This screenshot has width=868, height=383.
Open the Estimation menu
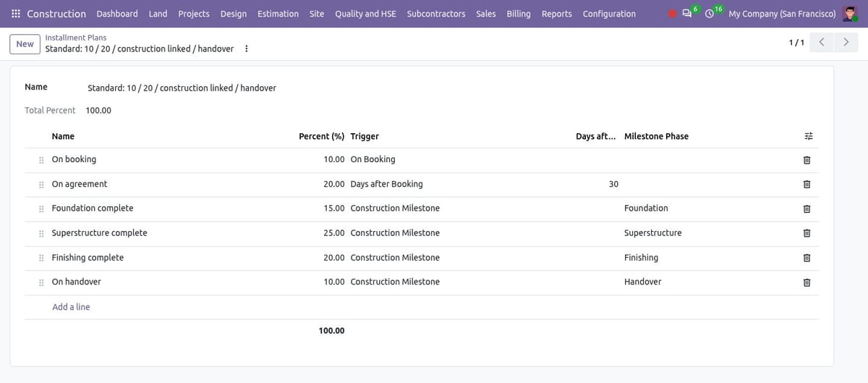(278, 14)
